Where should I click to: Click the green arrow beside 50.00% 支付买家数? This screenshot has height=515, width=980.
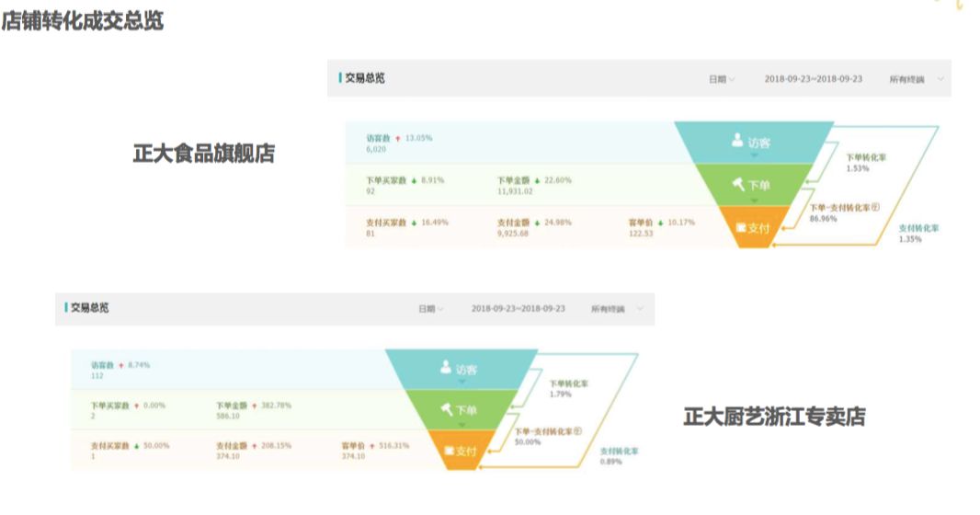point(137,446)
